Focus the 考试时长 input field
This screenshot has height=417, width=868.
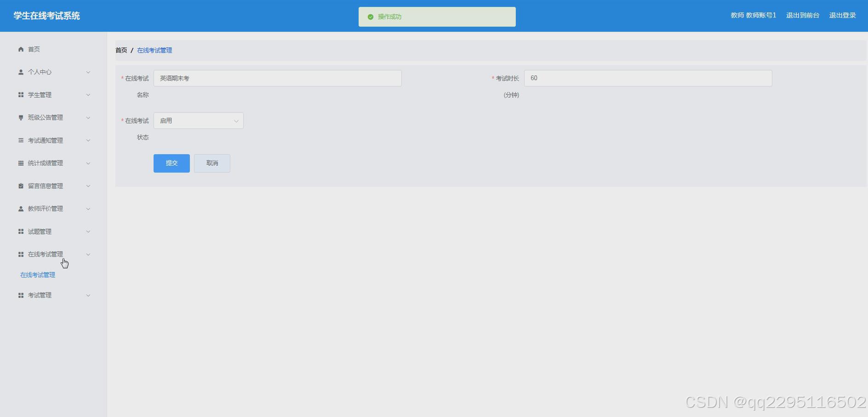click(648, 78)
